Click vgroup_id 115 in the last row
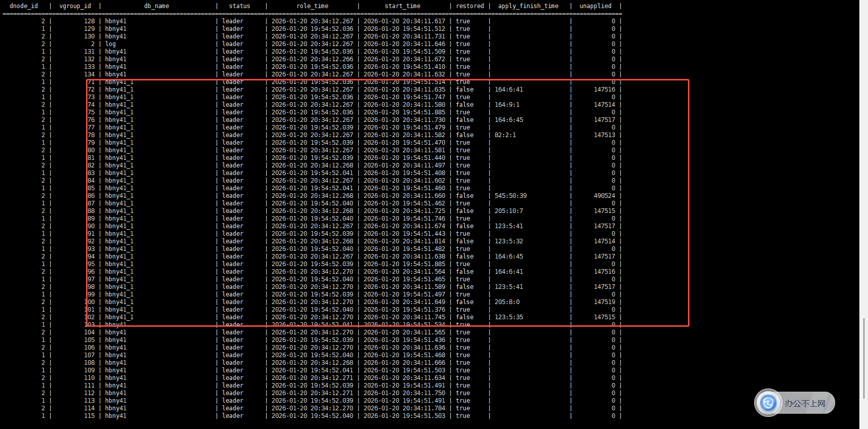 [89, 416]
